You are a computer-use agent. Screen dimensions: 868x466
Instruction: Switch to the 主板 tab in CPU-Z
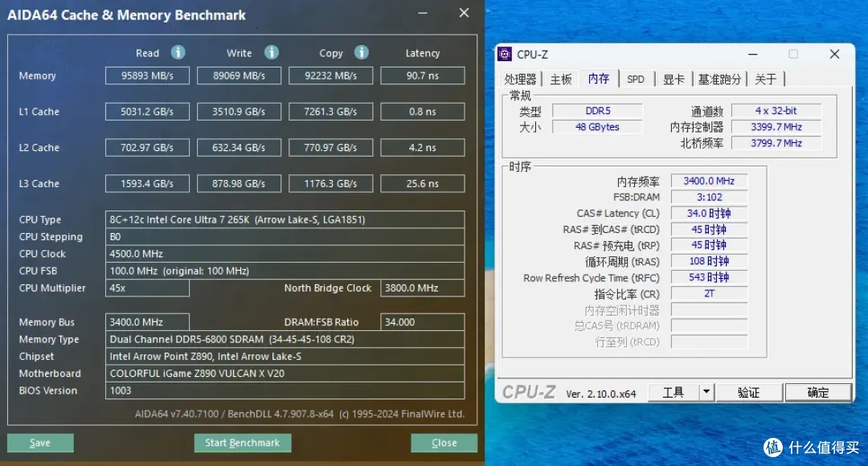(x=561, y=80)
